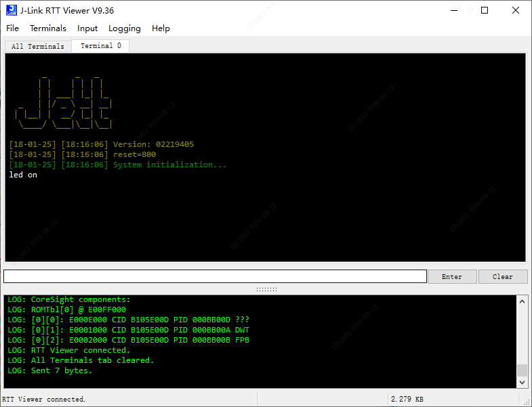532x407 pixels.
Task: Click 'All Terminals tab cleared.' log line
Action: tap(81, 360)
